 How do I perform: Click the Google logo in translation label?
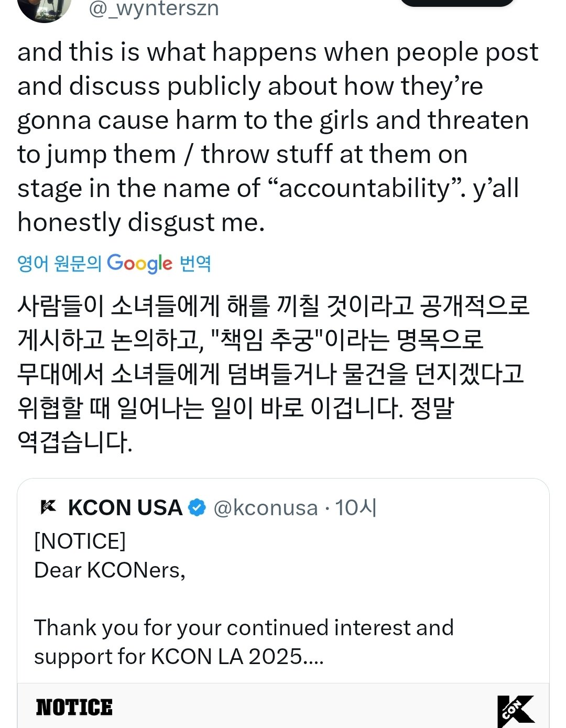140,264
